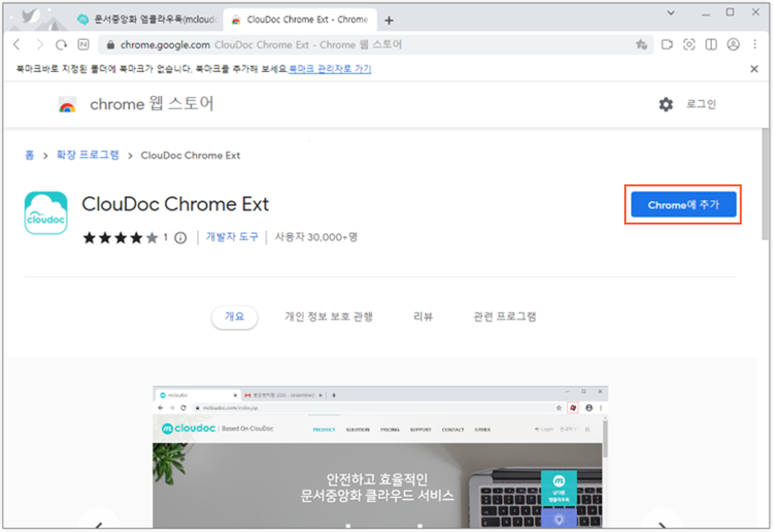Click the chrome 웹 스토어 title
The width and height of the screenshot is (773, 532).
pos(152,104)
